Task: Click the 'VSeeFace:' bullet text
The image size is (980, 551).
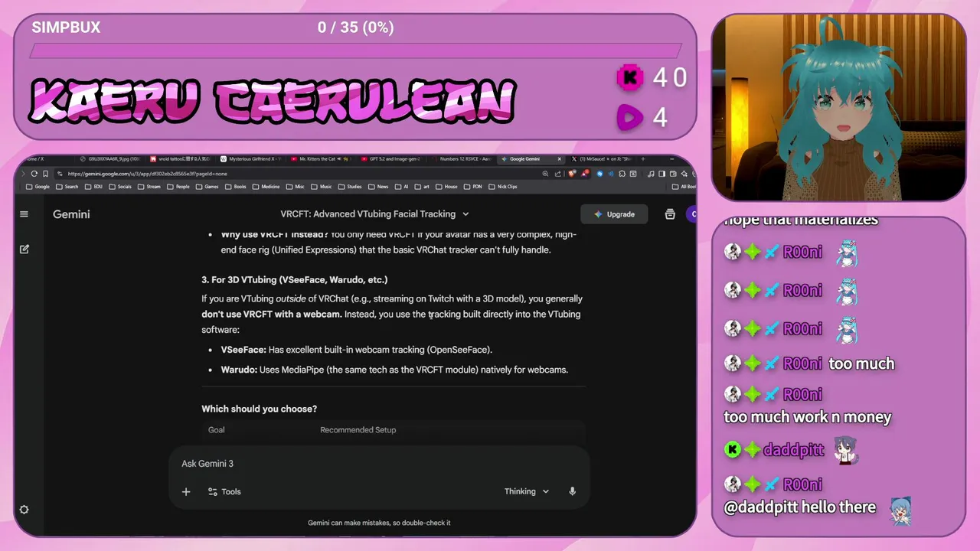Action: click(x=243, y=350)
